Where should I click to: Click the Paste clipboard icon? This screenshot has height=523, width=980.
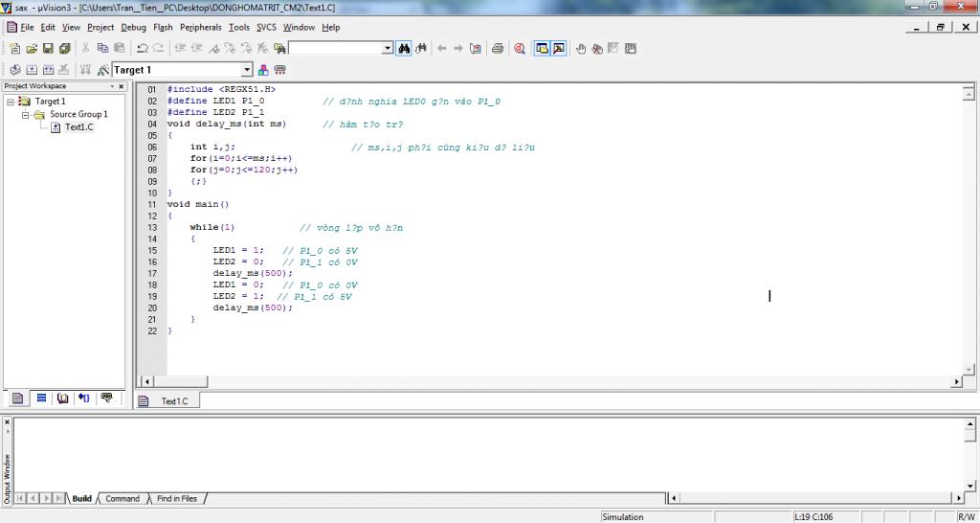pyautogui.click(x=120, y=48)
